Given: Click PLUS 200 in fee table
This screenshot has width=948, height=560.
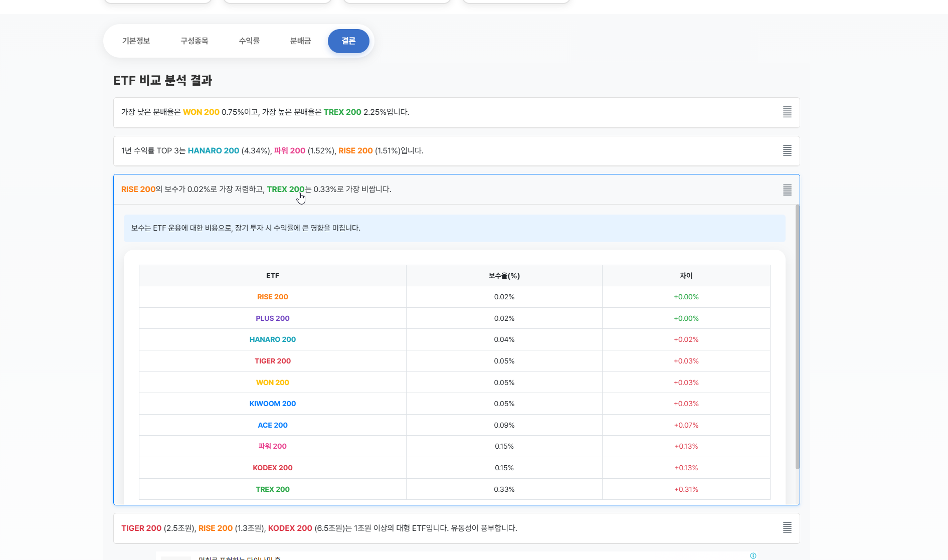Looking at the screenshot, I should pyautogui.click(x=272, y=318).
